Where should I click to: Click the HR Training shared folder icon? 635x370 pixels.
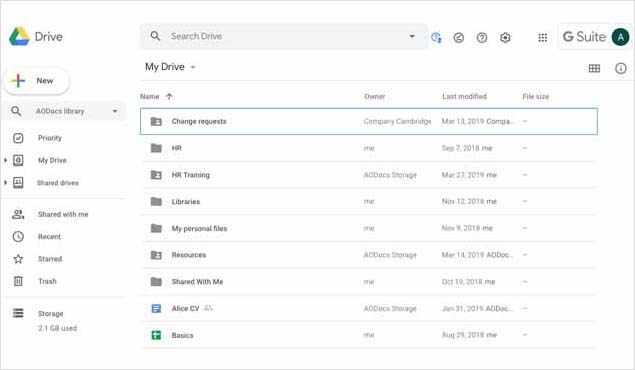click(156, 174)
